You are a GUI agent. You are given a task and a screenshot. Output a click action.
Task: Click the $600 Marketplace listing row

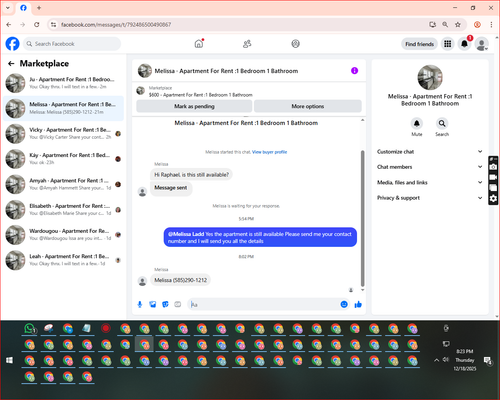[249, 91]
